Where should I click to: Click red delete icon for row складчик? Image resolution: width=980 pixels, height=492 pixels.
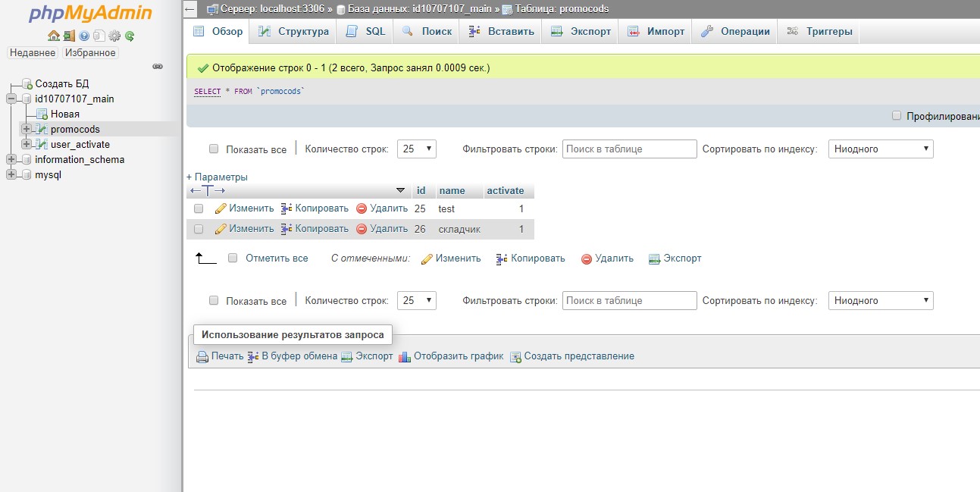point(362,229)
